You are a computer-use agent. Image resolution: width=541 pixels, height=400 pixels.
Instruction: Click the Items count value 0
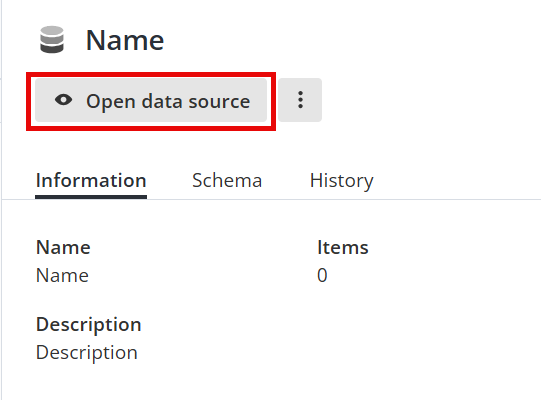click(322, 275)
